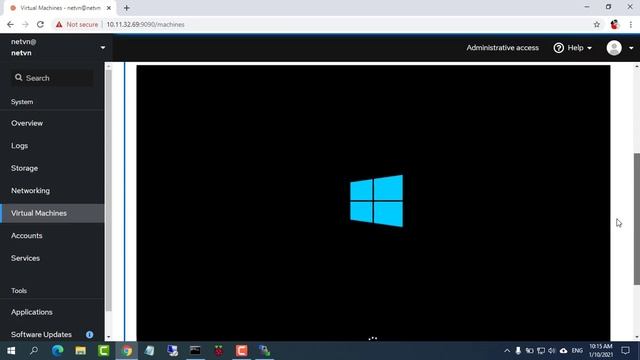
Task: Open the Chrome profile avatar
Action: coord(614,24)
